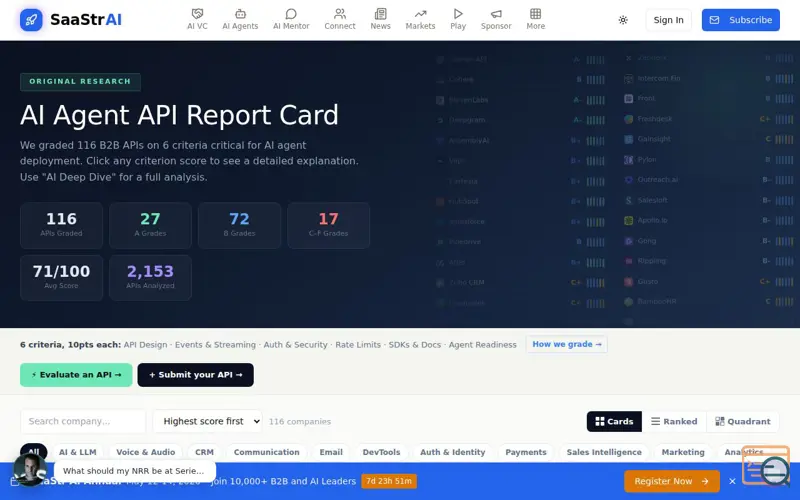Toggle the light/dark theme sun icon

[x=623, y=20]
